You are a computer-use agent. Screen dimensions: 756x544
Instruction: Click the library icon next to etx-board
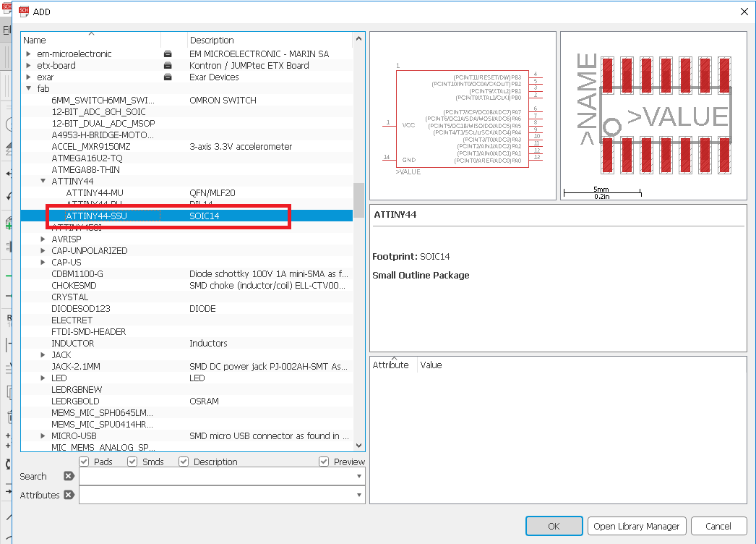[x=168, y=65]
